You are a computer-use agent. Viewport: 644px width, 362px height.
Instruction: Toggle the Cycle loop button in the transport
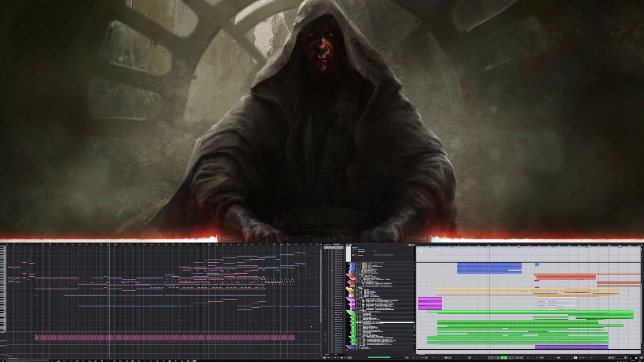coord(491,357)
